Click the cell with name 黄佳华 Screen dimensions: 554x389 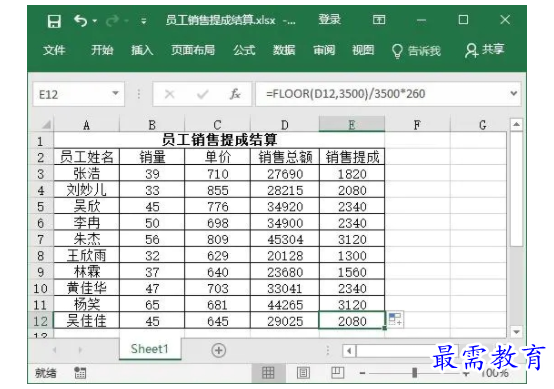coord(87,288)
